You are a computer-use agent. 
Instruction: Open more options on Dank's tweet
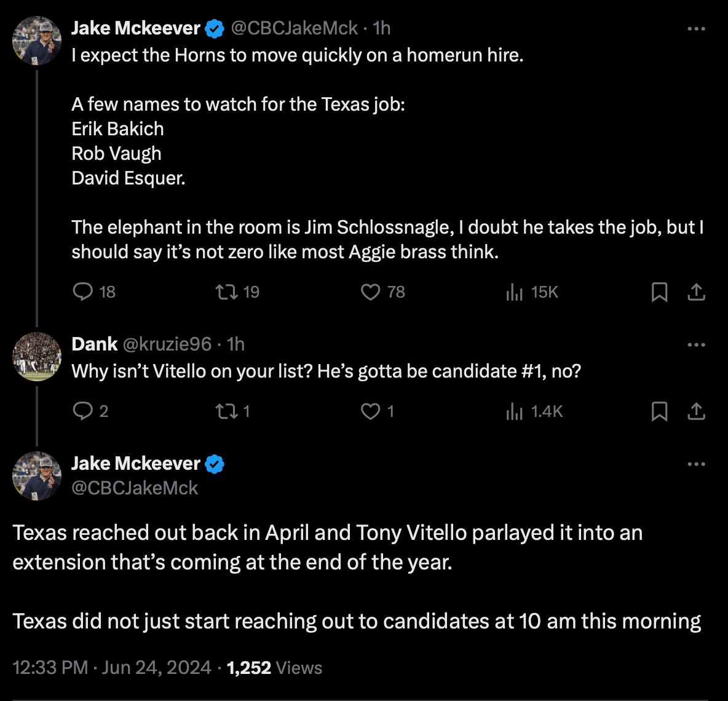[696, 345]
